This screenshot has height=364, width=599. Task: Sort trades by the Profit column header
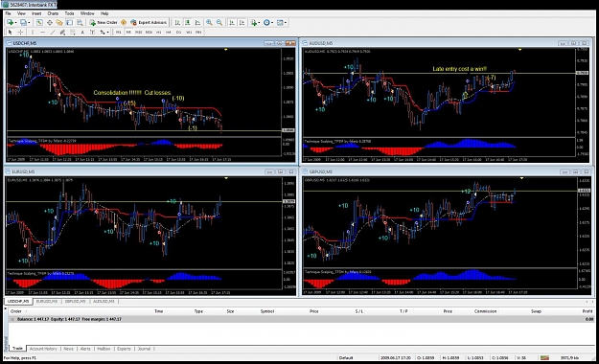pos(587,311)
